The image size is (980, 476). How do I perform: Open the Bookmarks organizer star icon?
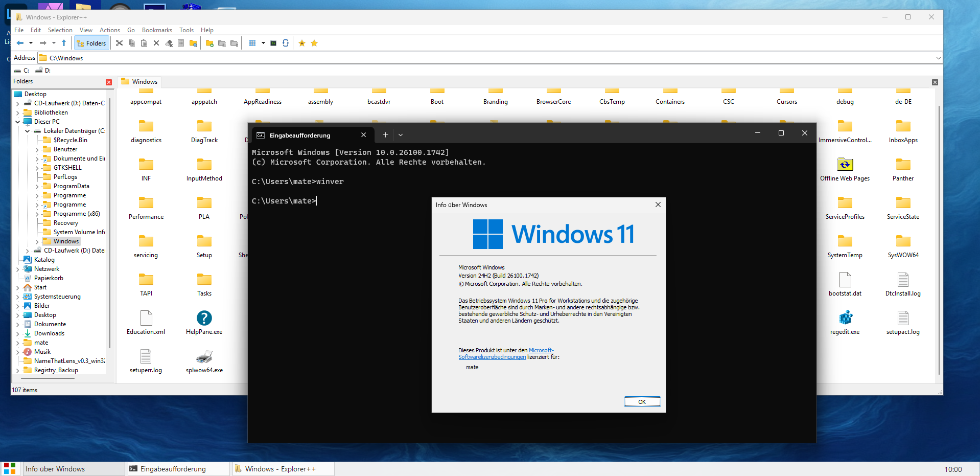314,43
